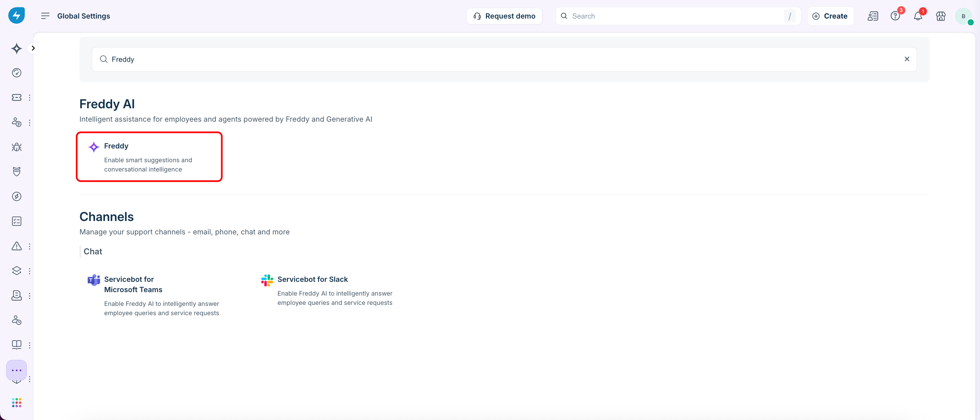Image resolution: width=980 pixels, height=420 pixels.
Task: Open the notifications bell icon
Action: [918, 16]
